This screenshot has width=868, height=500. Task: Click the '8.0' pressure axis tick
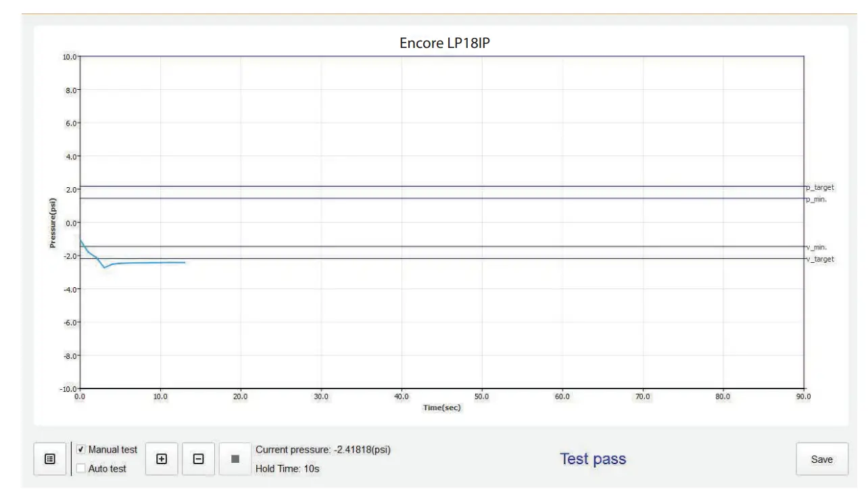click(x=72, y=90)
